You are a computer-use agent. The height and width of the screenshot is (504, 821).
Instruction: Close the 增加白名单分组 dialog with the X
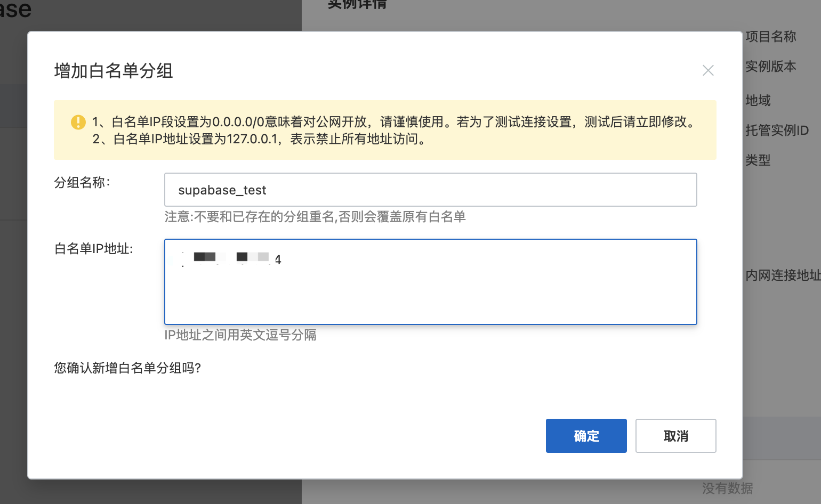[708, 70]
